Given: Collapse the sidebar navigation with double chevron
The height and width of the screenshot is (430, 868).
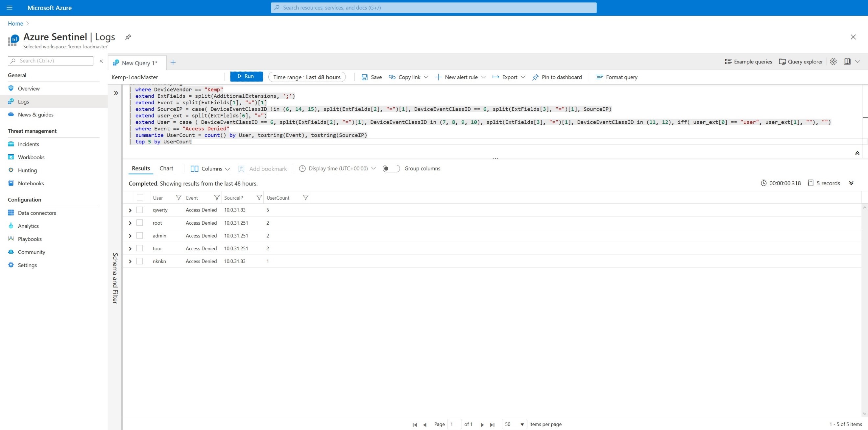Looking at the screenshot, I should [101, 61].
